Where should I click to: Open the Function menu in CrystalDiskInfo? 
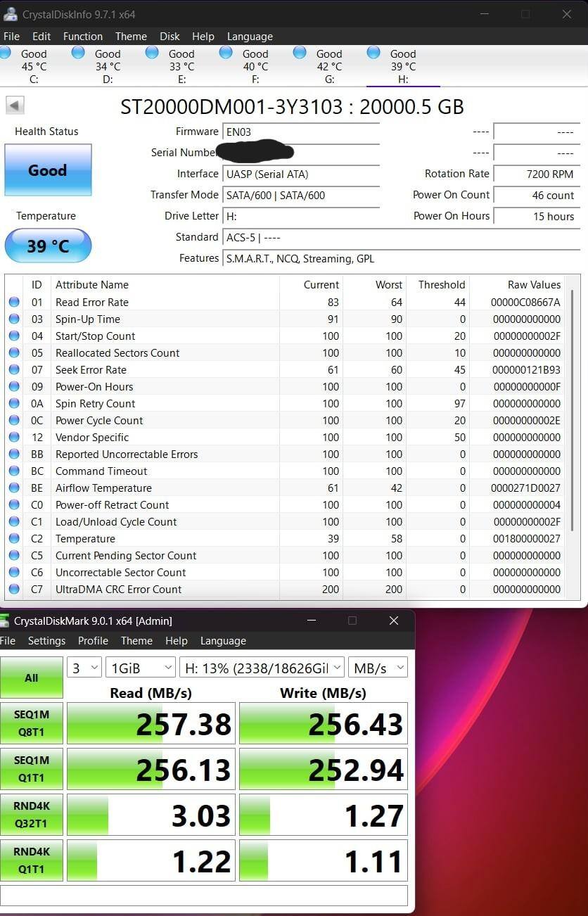(83, 37)
